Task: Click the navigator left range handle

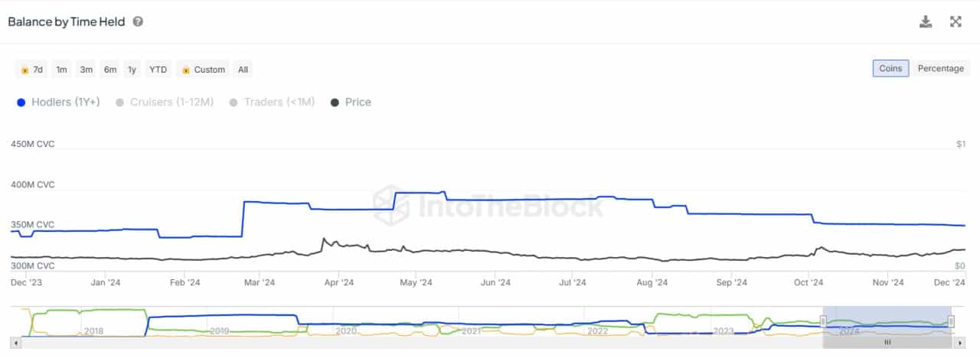Action: coord(824,321)
